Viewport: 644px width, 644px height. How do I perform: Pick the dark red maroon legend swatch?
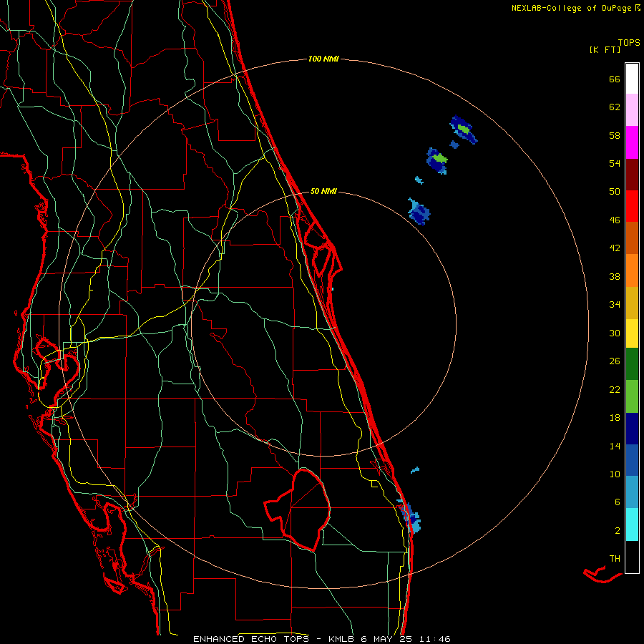point(632,175)
